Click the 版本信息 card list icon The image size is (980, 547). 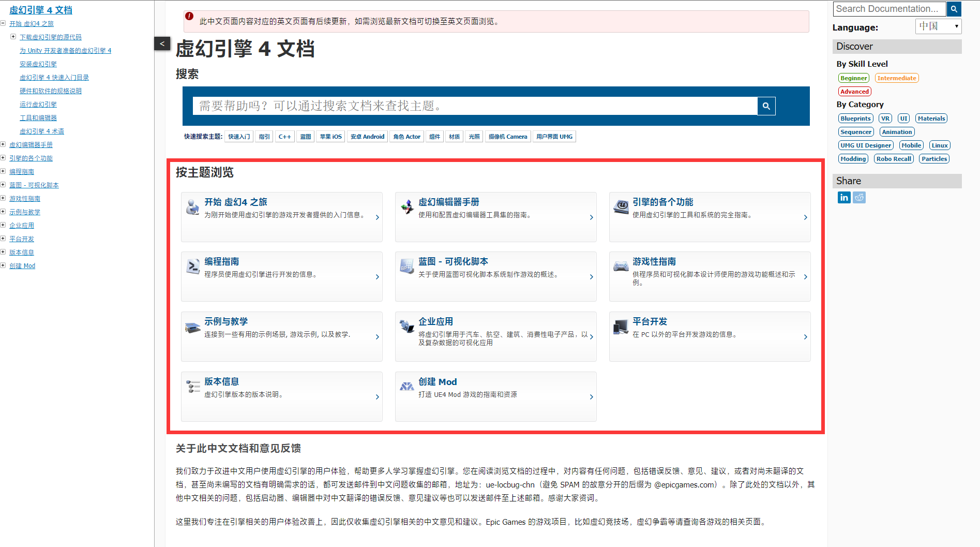(x=193, y=386)
